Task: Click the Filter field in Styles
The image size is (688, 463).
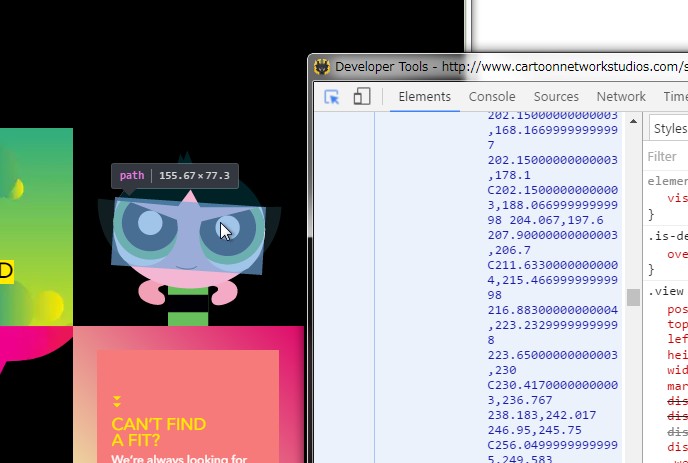Action: 667,157
